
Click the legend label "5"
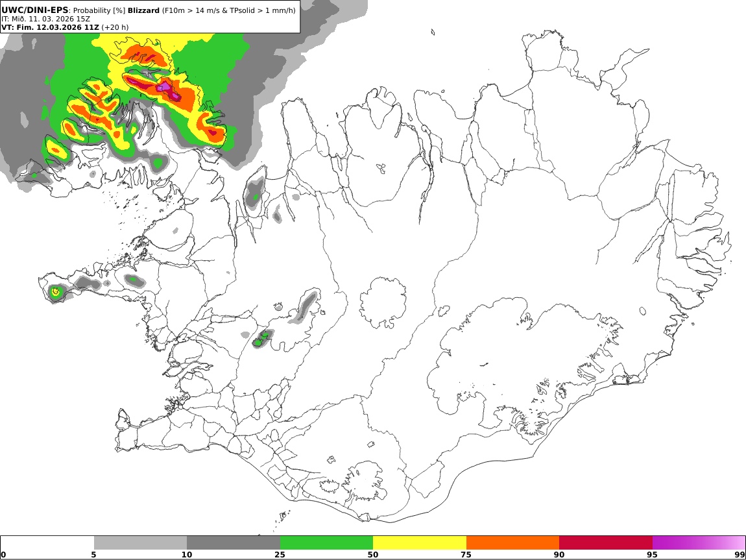(x=93, y=555)
